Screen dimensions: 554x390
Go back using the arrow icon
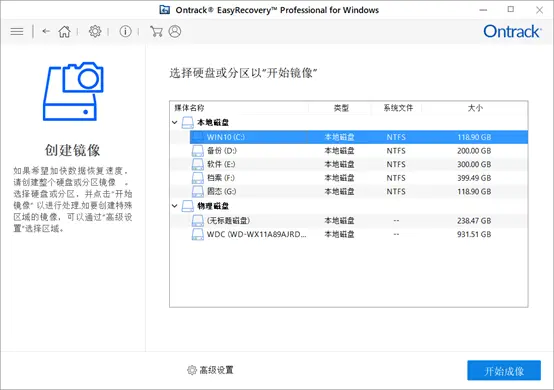(x=46, y=31)
